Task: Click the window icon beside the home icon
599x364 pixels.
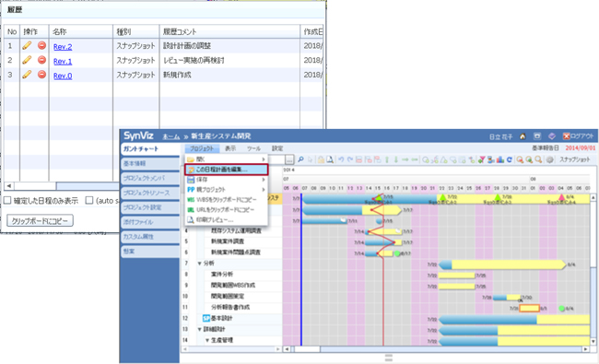Action: (x=537, y=136)
